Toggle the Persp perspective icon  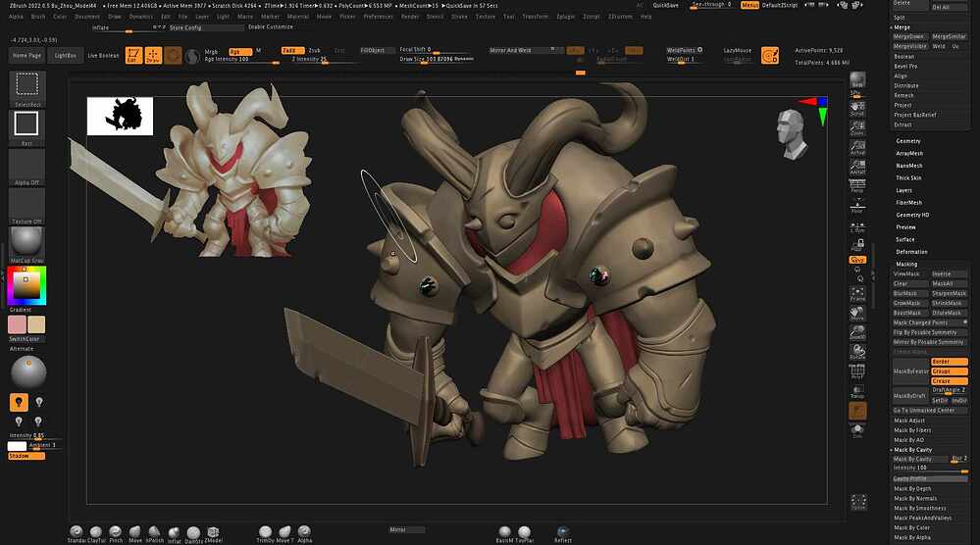tap(857, 185)
